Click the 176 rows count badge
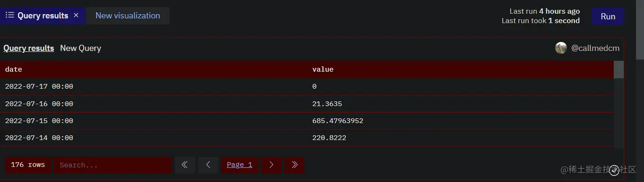Viewport: 644px width, 182px height. click(28, 165)
